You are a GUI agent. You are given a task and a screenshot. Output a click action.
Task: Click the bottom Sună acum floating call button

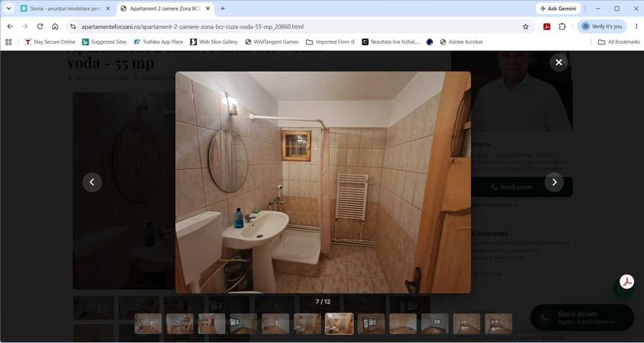point(582,317)
